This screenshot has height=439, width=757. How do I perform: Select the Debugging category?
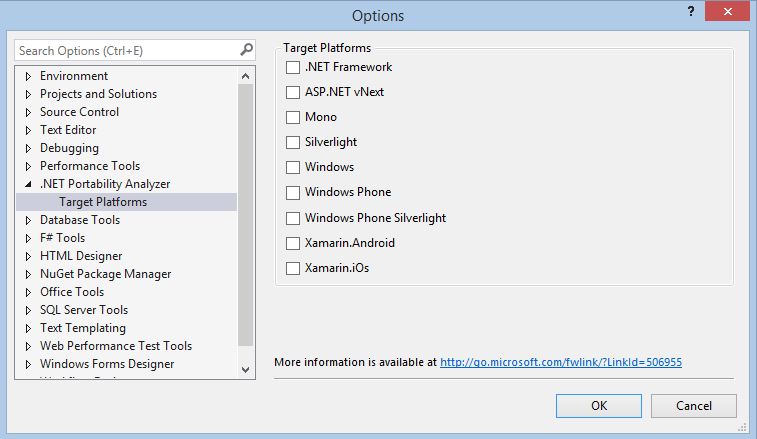point(70,148)
